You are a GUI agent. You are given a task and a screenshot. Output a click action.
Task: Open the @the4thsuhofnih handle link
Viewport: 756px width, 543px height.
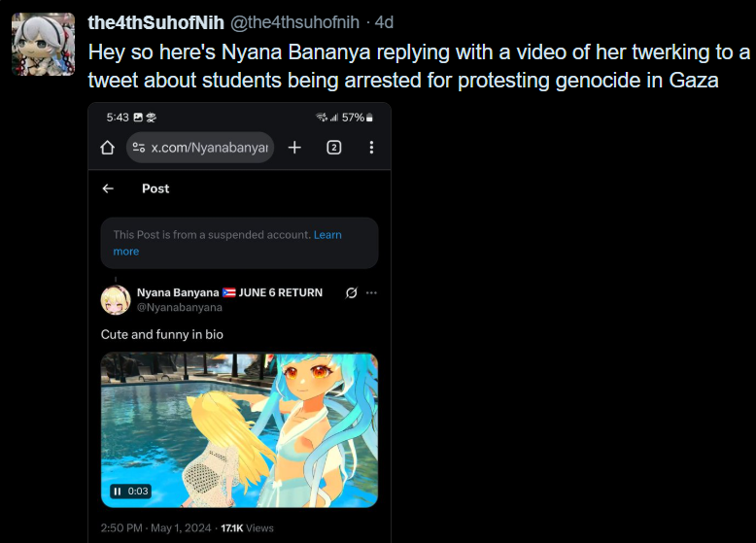tap(294, 22)
